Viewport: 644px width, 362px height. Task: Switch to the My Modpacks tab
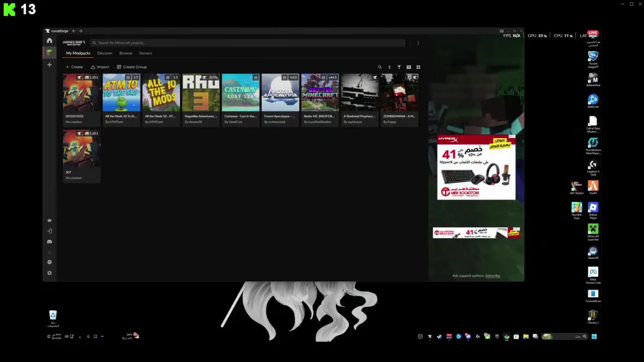78,53
